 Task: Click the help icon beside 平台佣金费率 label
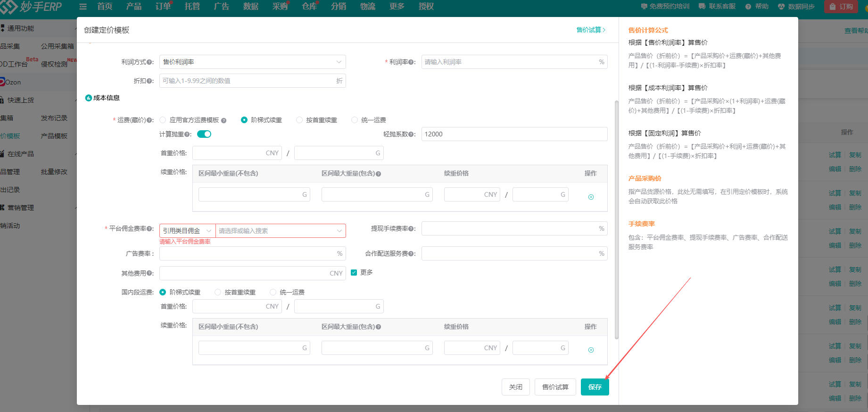[x=150, y=229]
